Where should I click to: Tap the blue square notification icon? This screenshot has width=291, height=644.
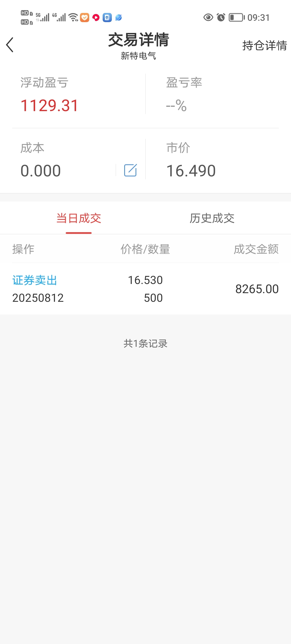pyautogui.click(x=107, y=18)
